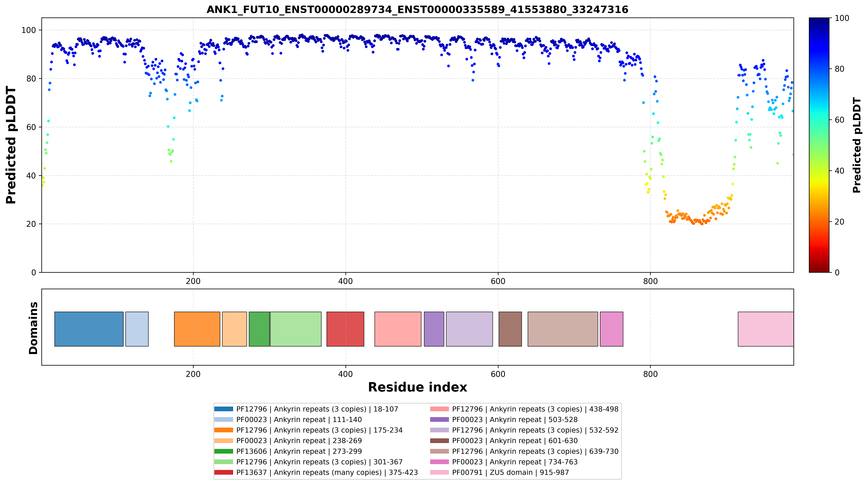The height and width of the screenshot is (485, 868).
Task: Click the pLDDT colorbar gradient
Action: [819, 145]
